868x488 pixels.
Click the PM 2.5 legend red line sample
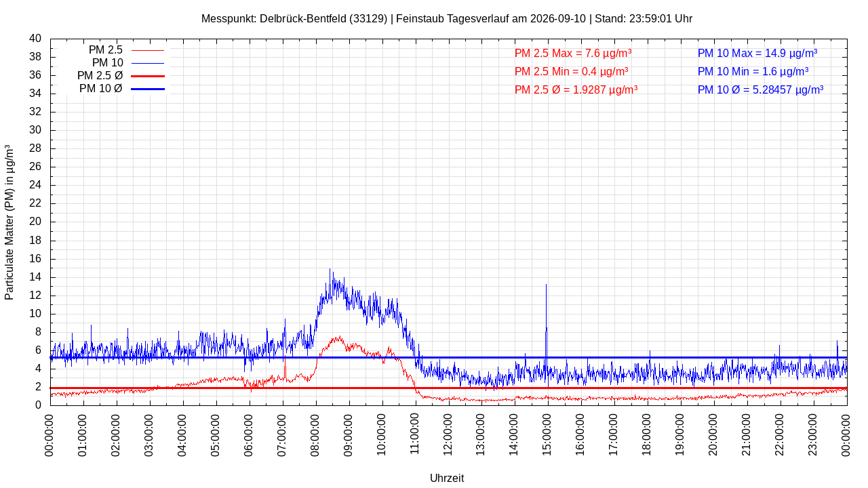tap(148, 50)
